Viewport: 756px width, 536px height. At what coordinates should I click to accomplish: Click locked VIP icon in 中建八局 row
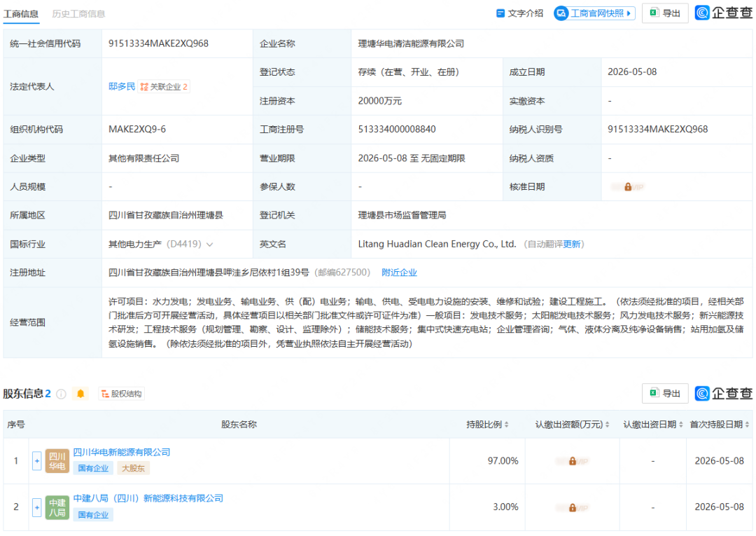573,507
